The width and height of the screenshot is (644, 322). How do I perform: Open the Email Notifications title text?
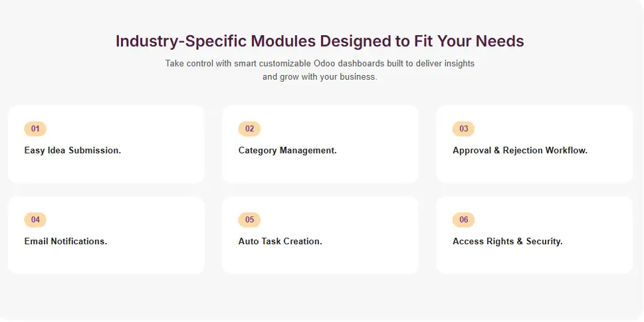point(65,242)
